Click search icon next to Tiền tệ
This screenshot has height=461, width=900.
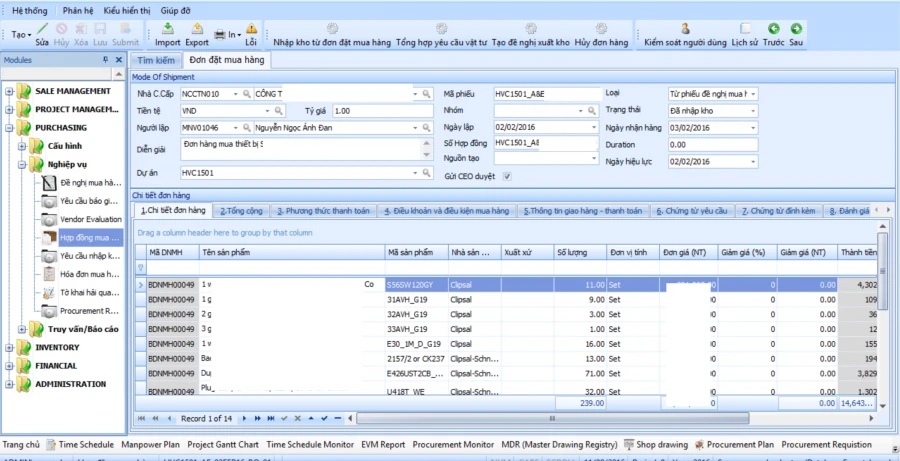(x=278, y=111)
